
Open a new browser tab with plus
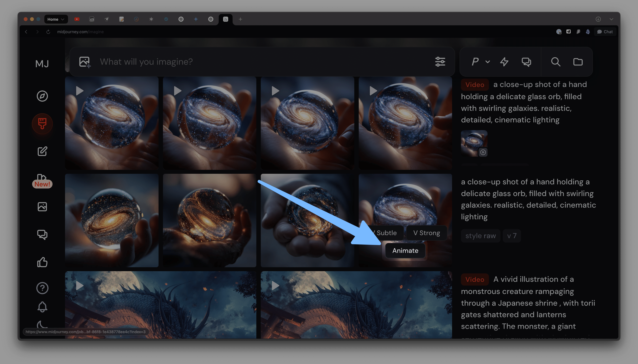point(240,19)
